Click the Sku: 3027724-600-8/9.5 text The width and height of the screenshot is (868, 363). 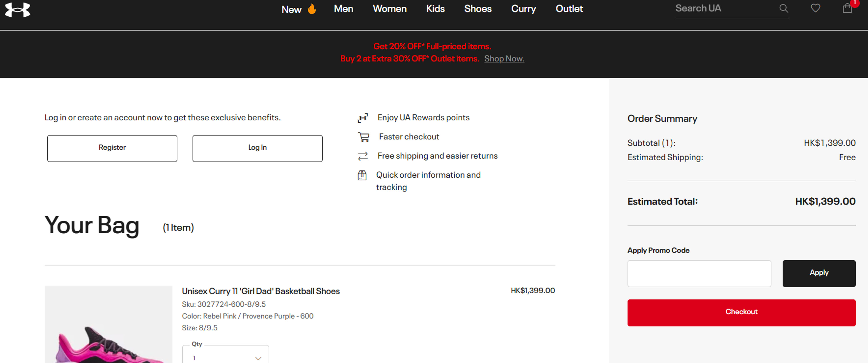click(x=224, y=304)
